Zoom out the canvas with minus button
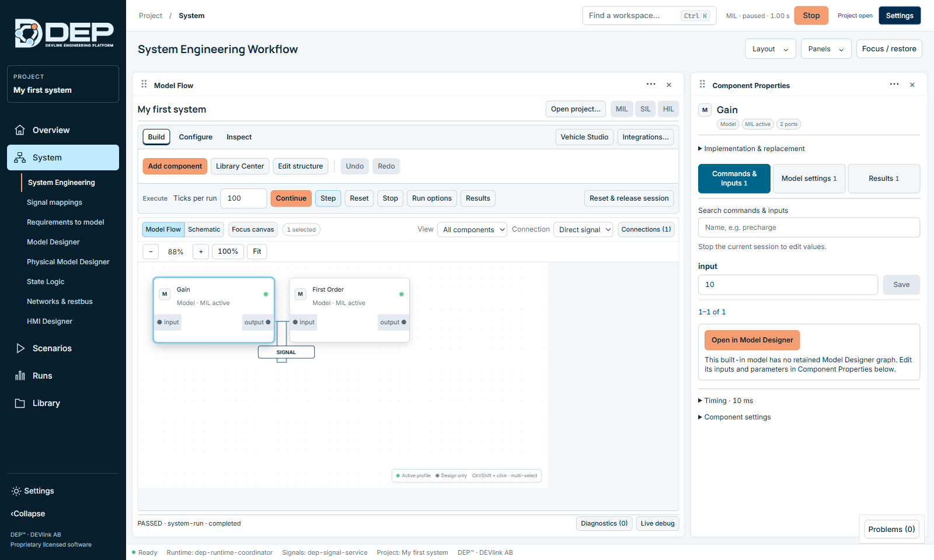 [151, 251]
